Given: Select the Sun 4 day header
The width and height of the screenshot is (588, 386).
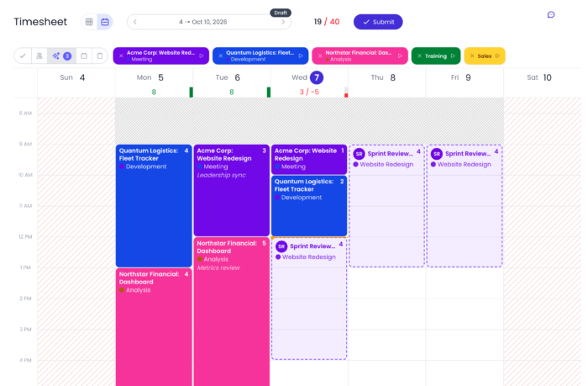Looking at the screenshot, I should pos(72,77).
